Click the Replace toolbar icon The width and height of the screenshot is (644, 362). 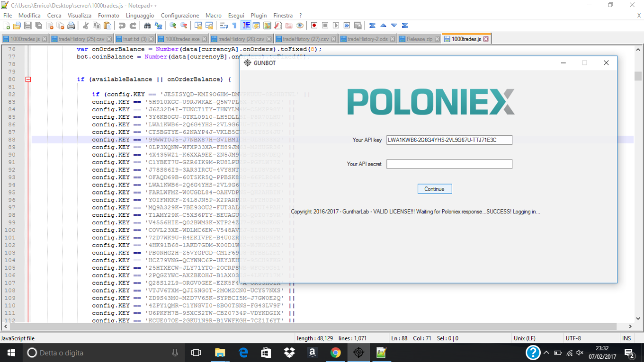pos(159,26)
